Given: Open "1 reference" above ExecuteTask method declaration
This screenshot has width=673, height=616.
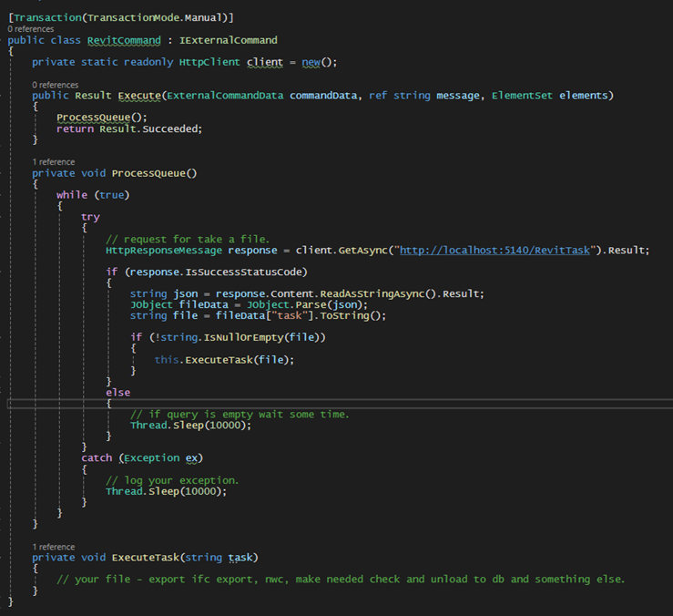Looking at the screenshot, I should pyautogui.click(x=54, y=546).
